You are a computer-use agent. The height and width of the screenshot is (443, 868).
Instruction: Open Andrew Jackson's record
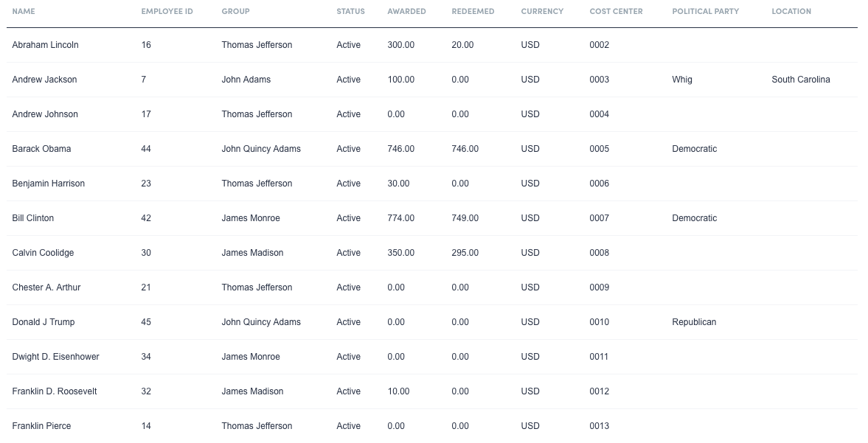(x=44, y=80)
